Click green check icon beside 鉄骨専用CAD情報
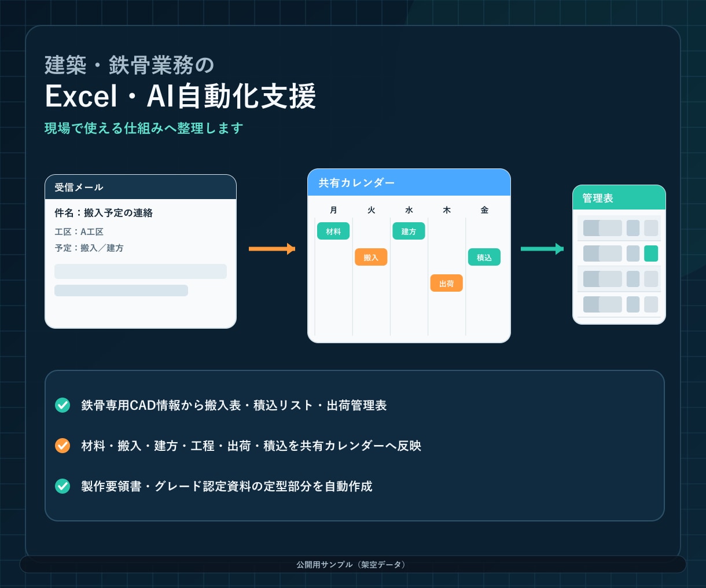706x588 pixels. (x=62, y=405)
